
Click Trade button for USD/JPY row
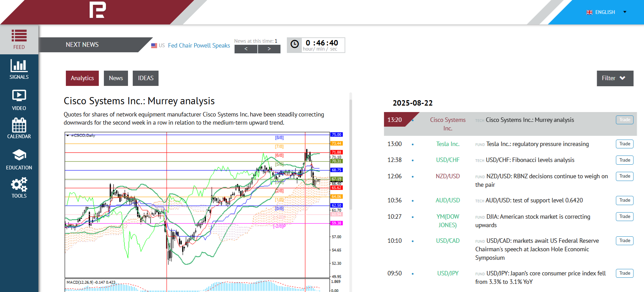(624, 273)
